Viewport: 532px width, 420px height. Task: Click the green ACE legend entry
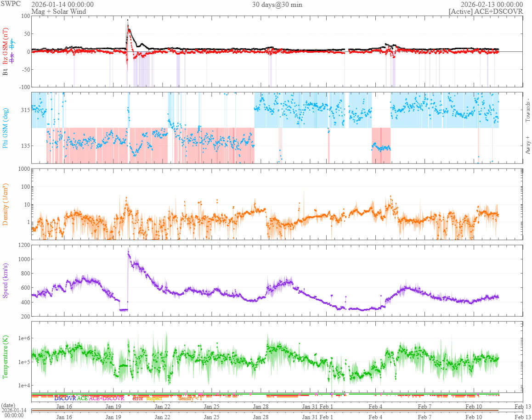[82, 398]
